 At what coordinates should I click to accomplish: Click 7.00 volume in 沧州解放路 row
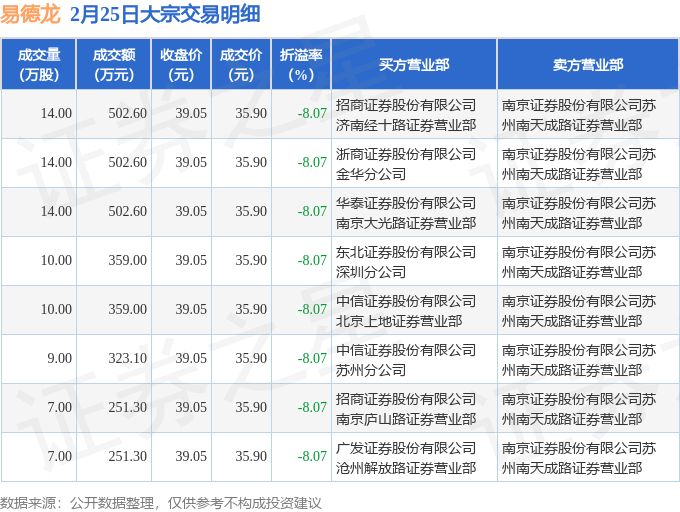tap(60, 457)
